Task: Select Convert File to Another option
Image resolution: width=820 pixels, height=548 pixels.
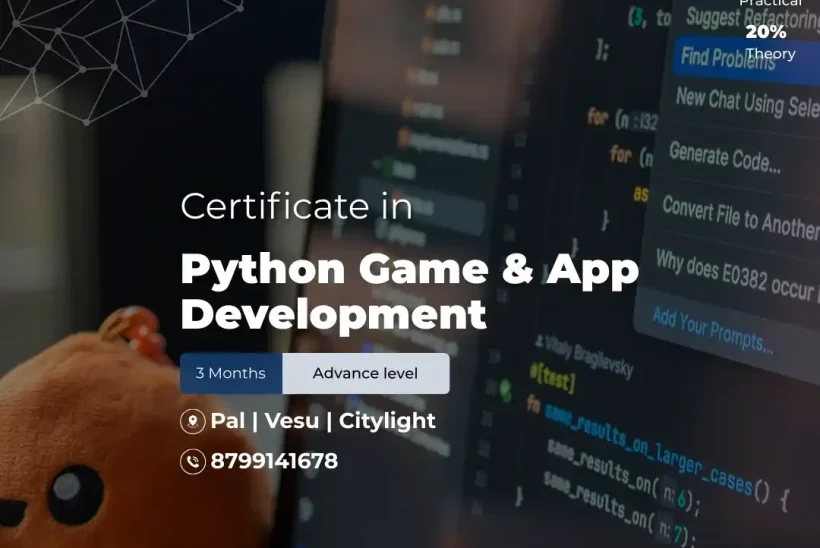Action: (x=739, y=215)
